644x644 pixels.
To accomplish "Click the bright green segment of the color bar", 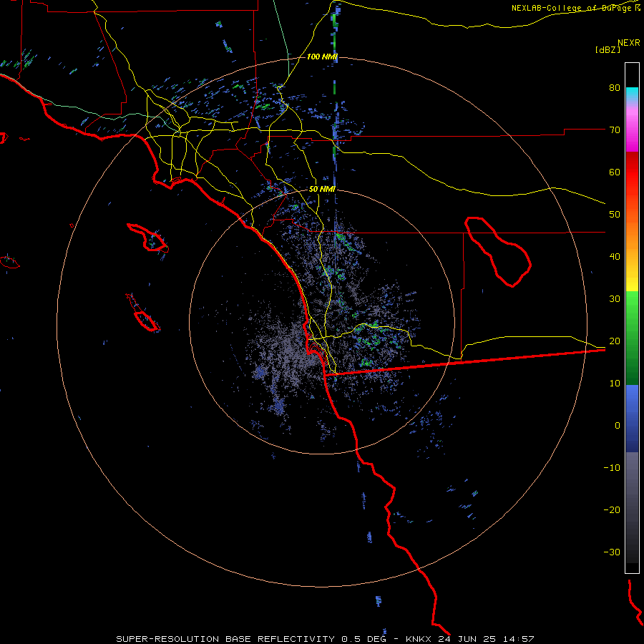I will [x=632, y=306].
